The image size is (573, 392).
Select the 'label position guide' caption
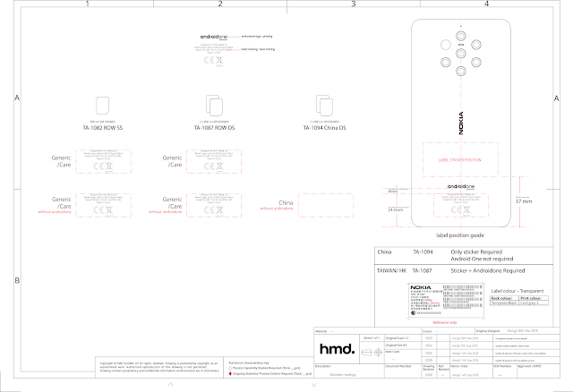pyautogui.click(x=460, y=235)
